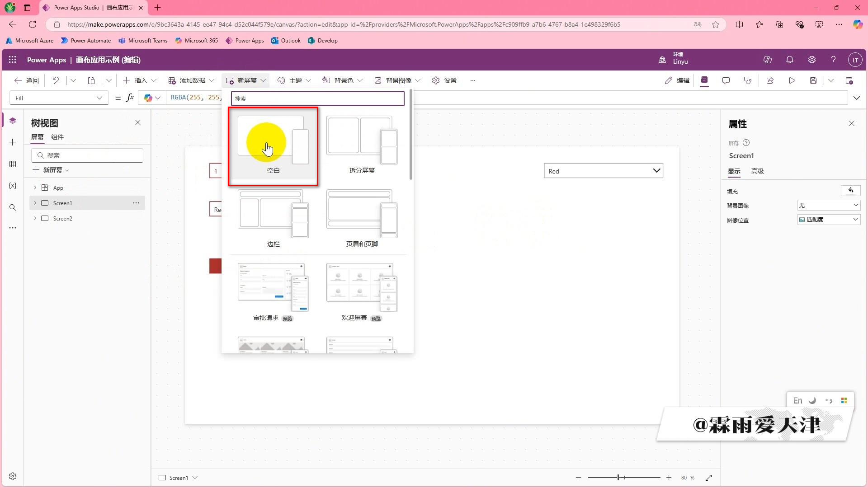Screen dimensions: 868x488
Task: Open the Fill property selector dropdown
Action: 59,98
